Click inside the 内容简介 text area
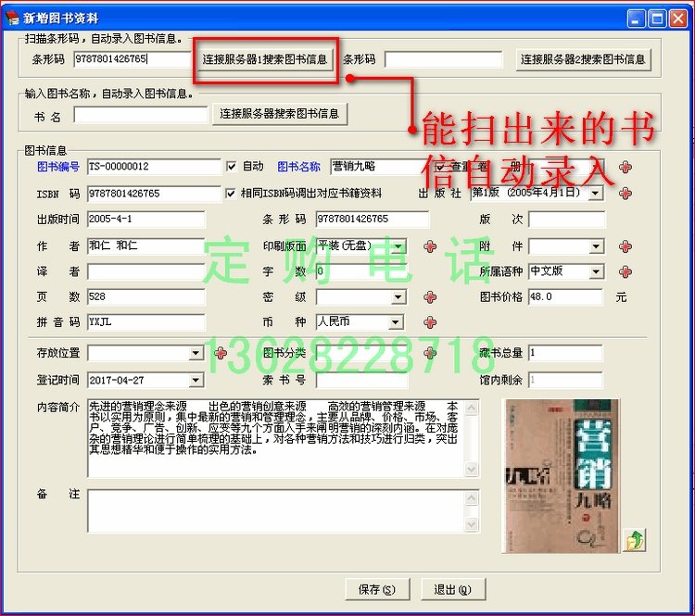Viewport: 695px width, 616px height. click(x=276, y=438)
